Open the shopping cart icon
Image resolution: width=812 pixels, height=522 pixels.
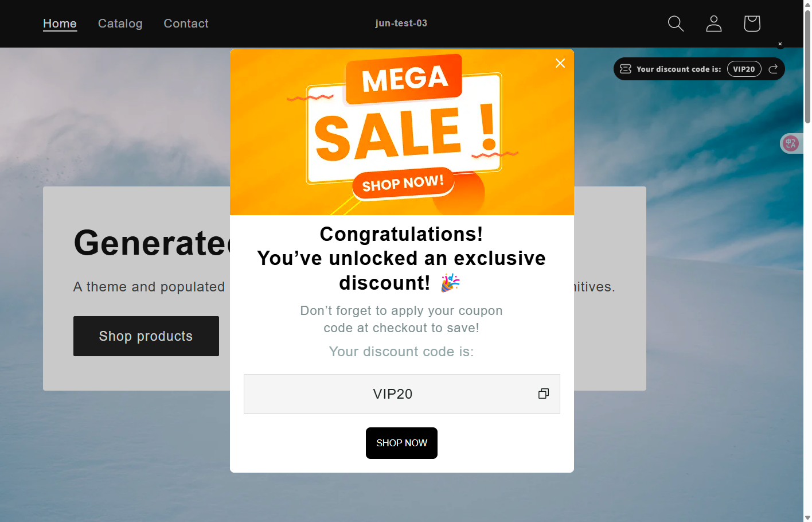click(751, 24)
